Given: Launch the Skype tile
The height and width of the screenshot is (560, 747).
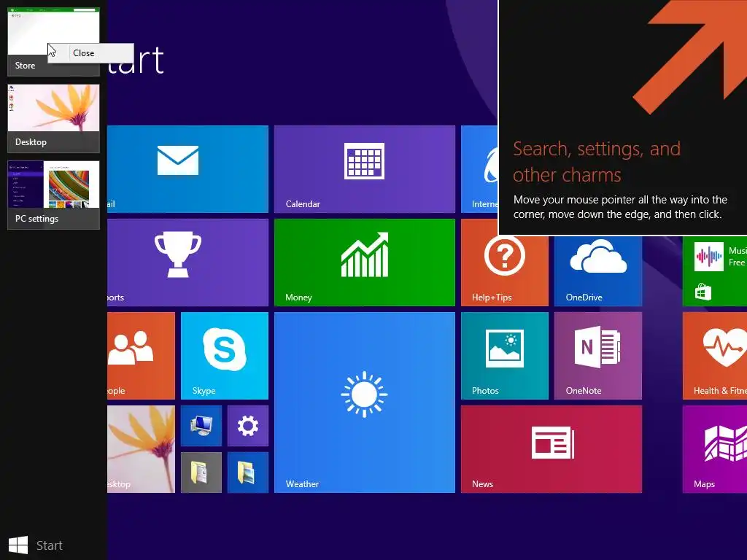Looking at the screenshot, I should [225, 356].
